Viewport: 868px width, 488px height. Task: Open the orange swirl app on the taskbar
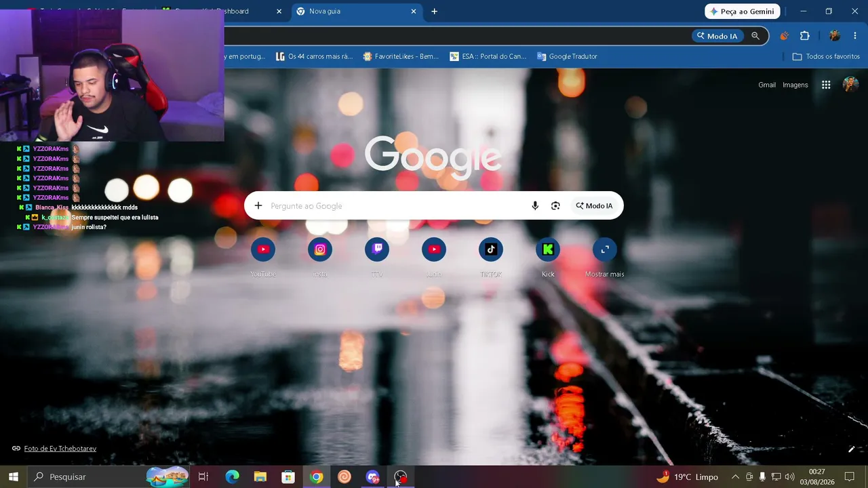pyautogui.click(x=344, y=477)
